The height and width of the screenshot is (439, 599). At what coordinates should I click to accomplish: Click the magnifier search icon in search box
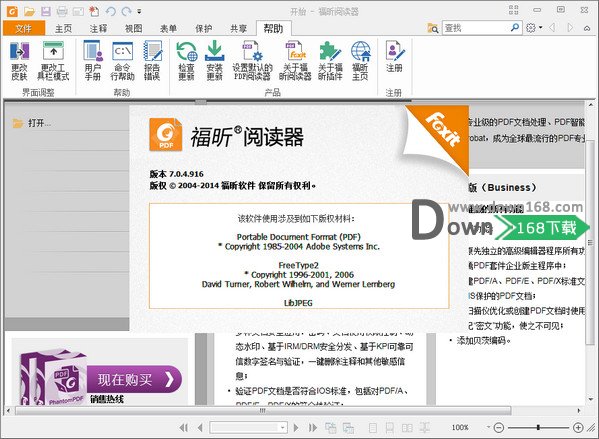tap(515, 28)
